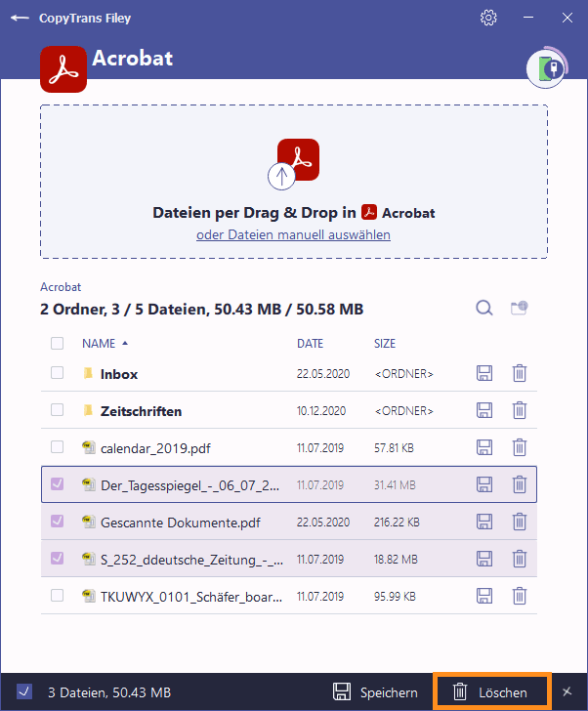This screenshot has width=588, height=711.
Task: Open the Zeitschriften folder
Action: tap(141, 411)
